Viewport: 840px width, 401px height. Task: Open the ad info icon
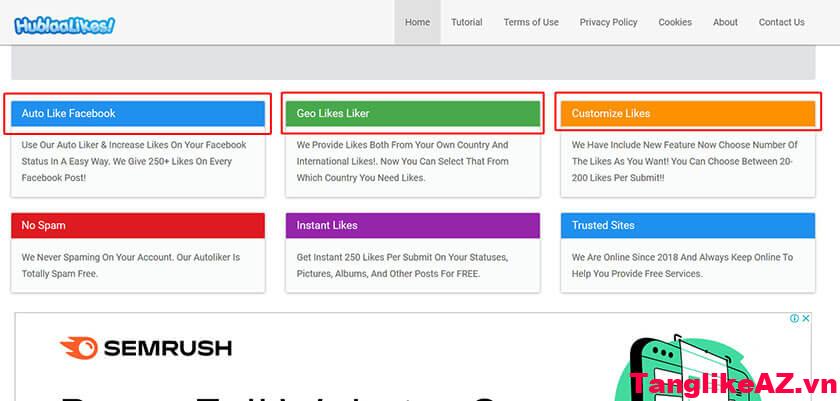(795, 319)
